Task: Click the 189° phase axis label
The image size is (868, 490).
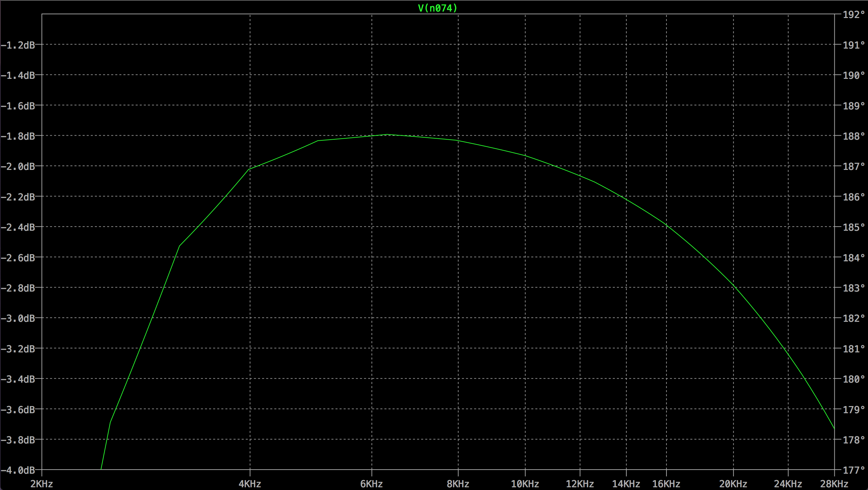Action: 854,106
